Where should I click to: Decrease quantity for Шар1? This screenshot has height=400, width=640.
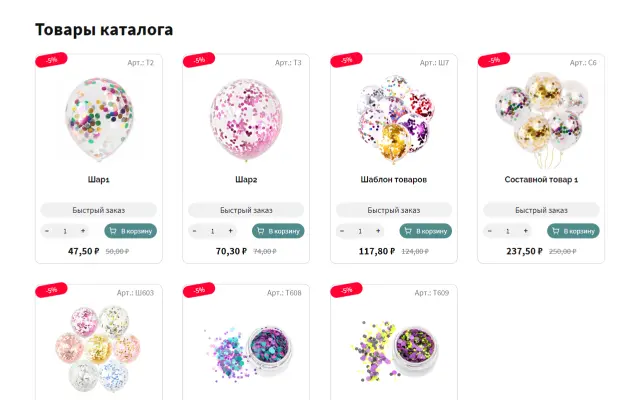click(x=47, y=231)
